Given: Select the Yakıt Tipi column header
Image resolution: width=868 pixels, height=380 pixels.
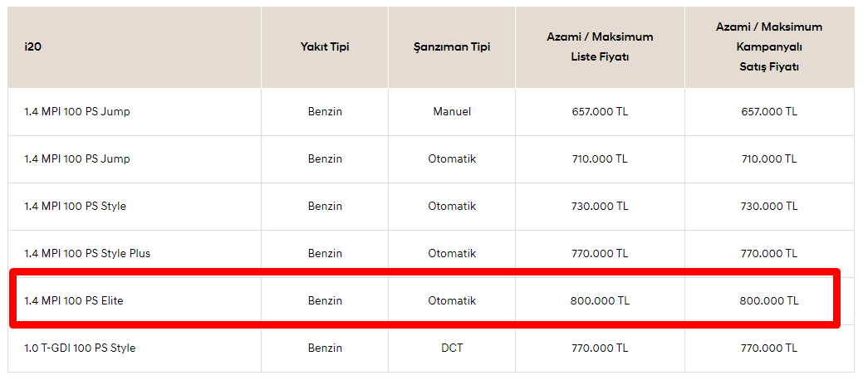Looking at the screenshot, I should 325,47.
